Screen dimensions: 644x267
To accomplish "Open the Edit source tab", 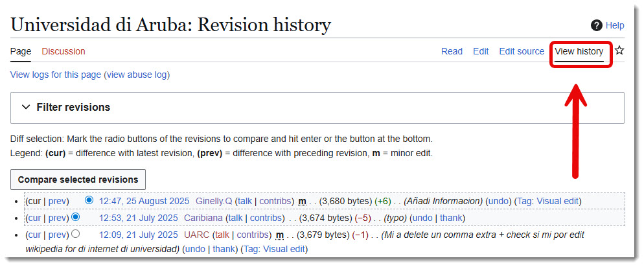I will 522,51.
